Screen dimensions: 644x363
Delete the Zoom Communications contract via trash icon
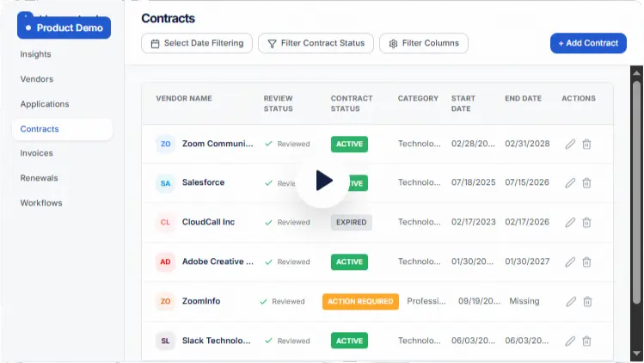coord(586,145)
